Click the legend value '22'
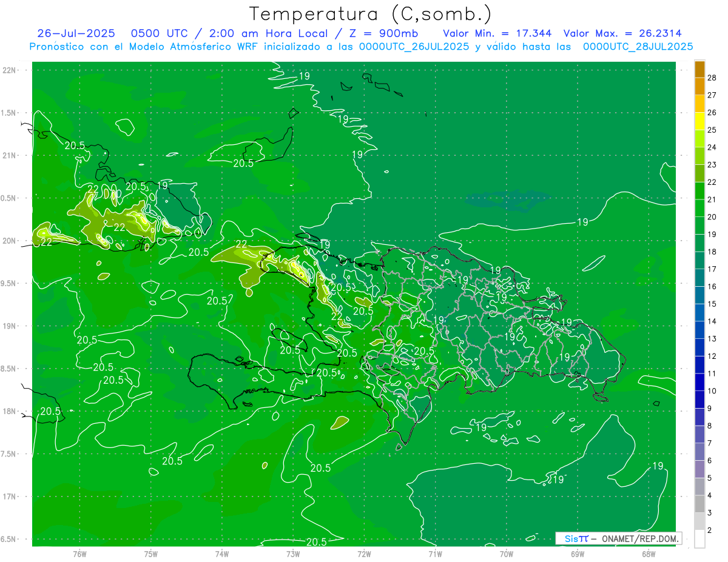Viewport: 728px width, 562px height. pyautogui.click(x=712, y=182)
